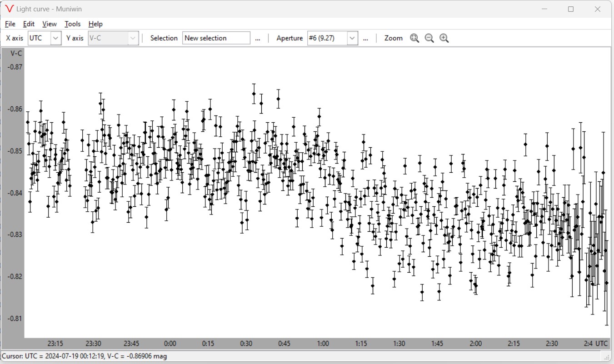614x364 pixels.
Task: Click the ellipsis button next to Selection
Action: [x=258, y=38]
